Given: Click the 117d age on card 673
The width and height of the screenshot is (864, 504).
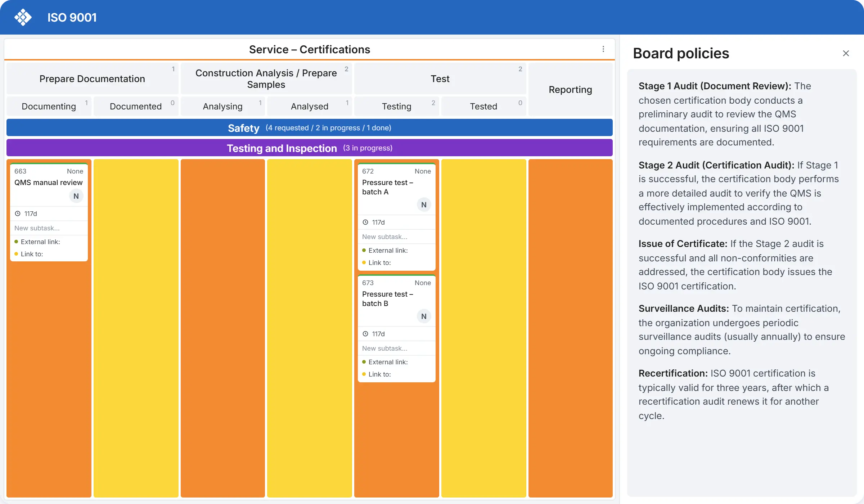Looking at the screenshot, I should pos(378,334).
